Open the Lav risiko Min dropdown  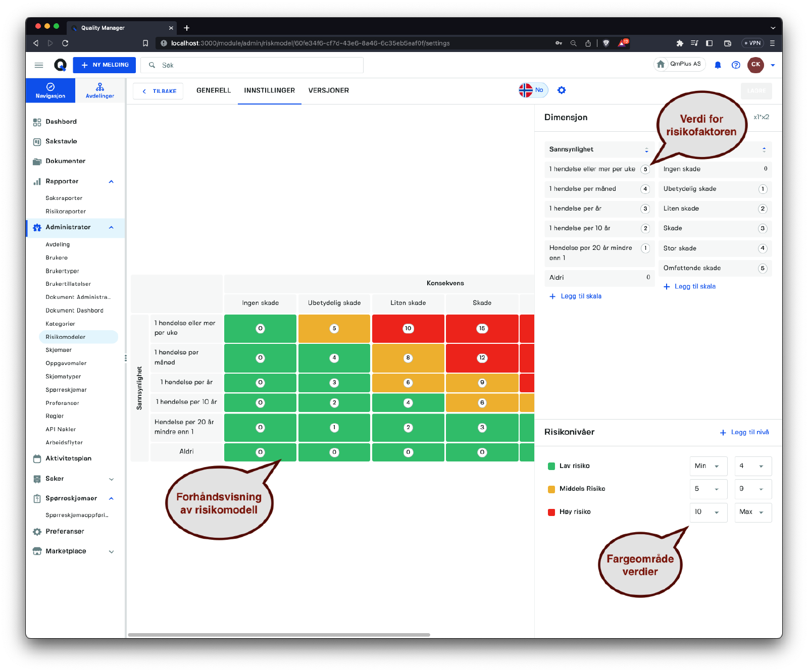coord(708,466)
